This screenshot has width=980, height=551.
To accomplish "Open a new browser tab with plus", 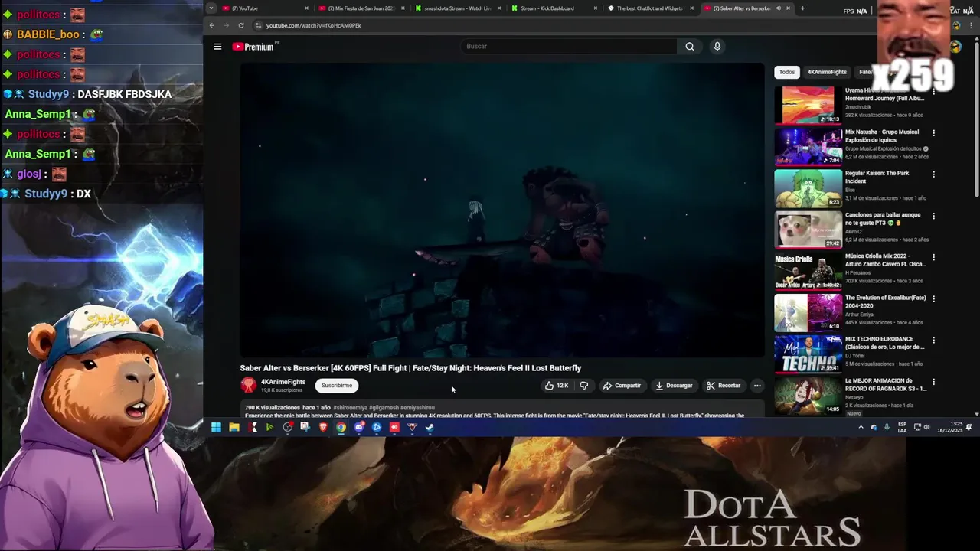I will tap(802, 8).
